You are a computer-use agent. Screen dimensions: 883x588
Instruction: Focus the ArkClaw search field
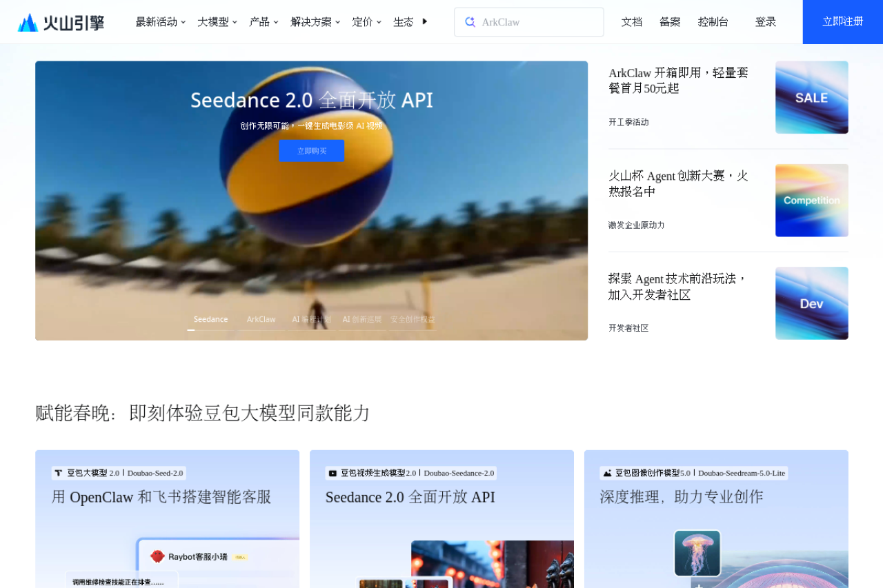click(529, 22)
